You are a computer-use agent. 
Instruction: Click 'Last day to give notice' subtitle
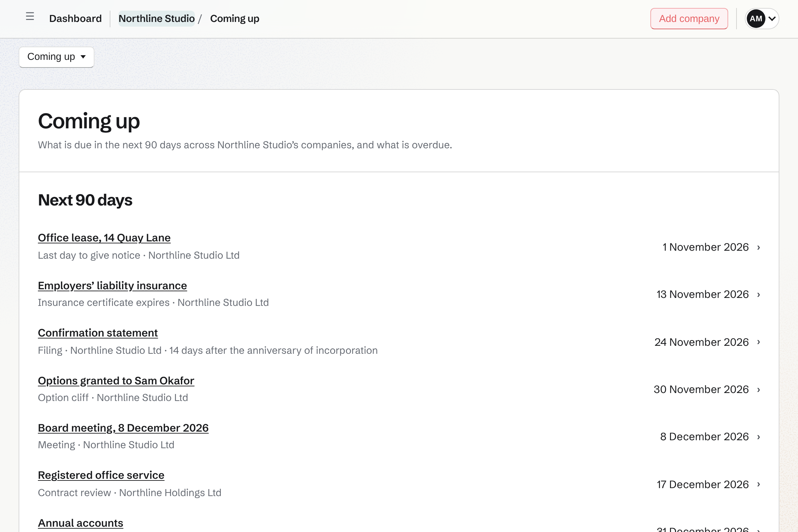coord(89,255)
